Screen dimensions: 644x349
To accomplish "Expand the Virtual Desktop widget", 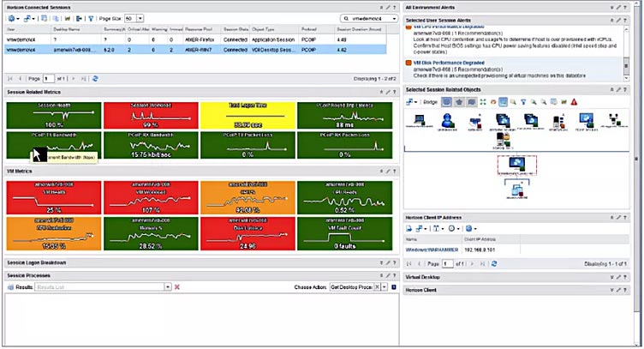I will (x=612, y=277).
